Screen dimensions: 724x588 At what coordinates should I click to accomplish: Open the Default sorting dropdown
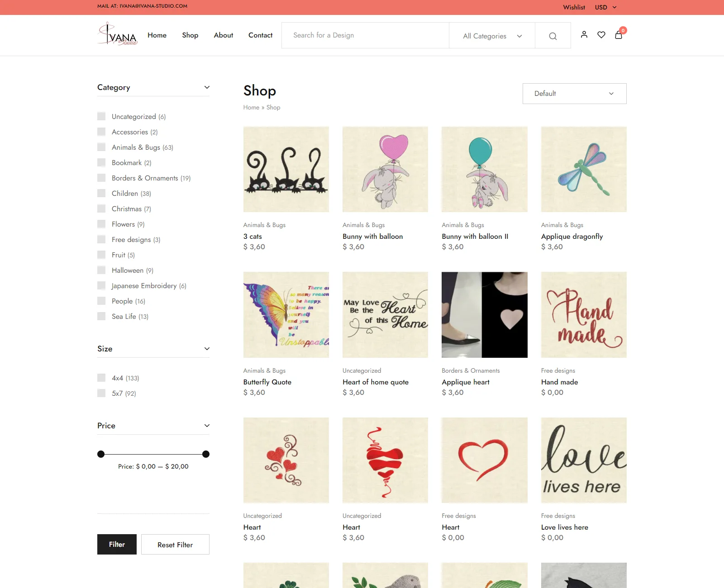coord(574,94)
